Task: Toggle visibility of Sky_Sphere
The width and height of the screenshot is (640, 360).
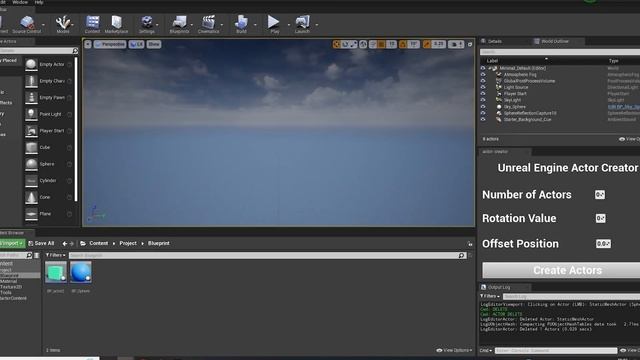Action: pos(483,107)
